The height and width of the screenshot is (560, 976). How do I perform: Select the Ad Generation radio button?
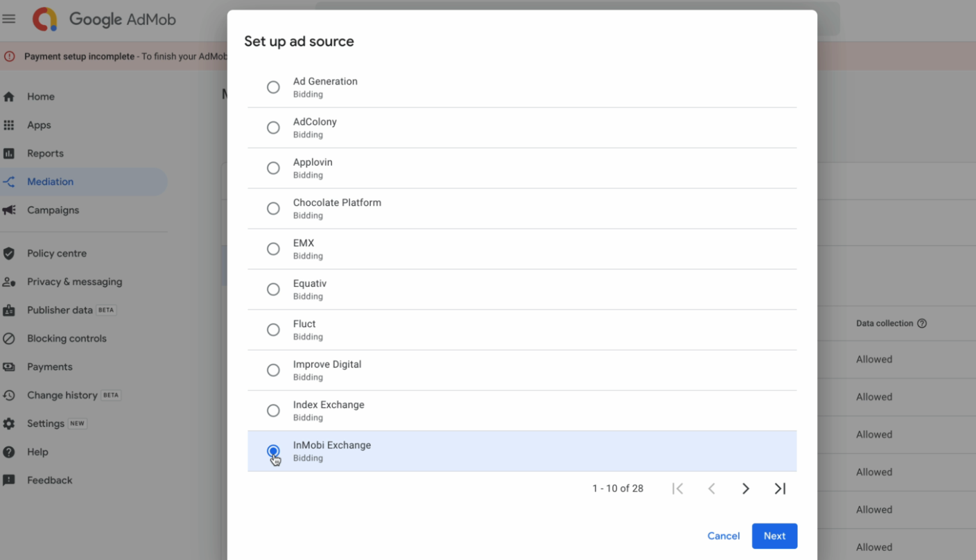pyautogui.click(x=273, y=87)
